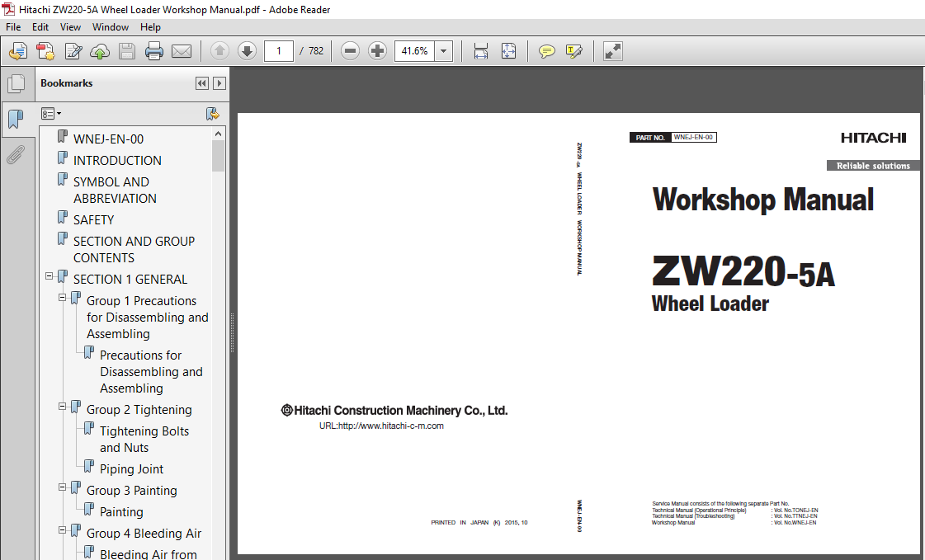Open SYMBOL AND ABBREVIATION bookmark
The width and height of the screenshot is (925, 560).
[x=115, y=191]
